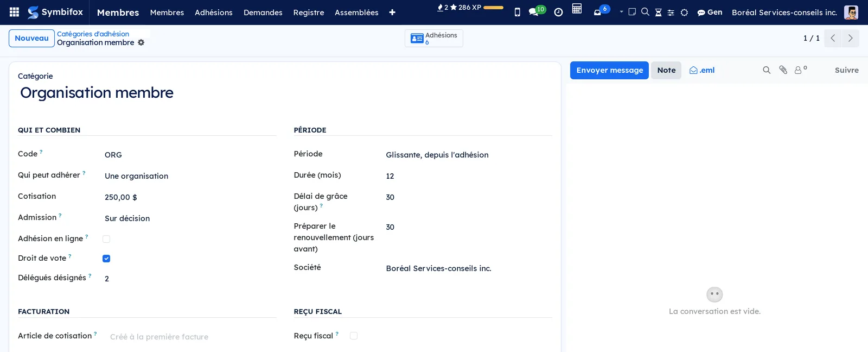Click the plus icon to add menu item
This screenshot has width=868, height=352.
tap(392, 12)
